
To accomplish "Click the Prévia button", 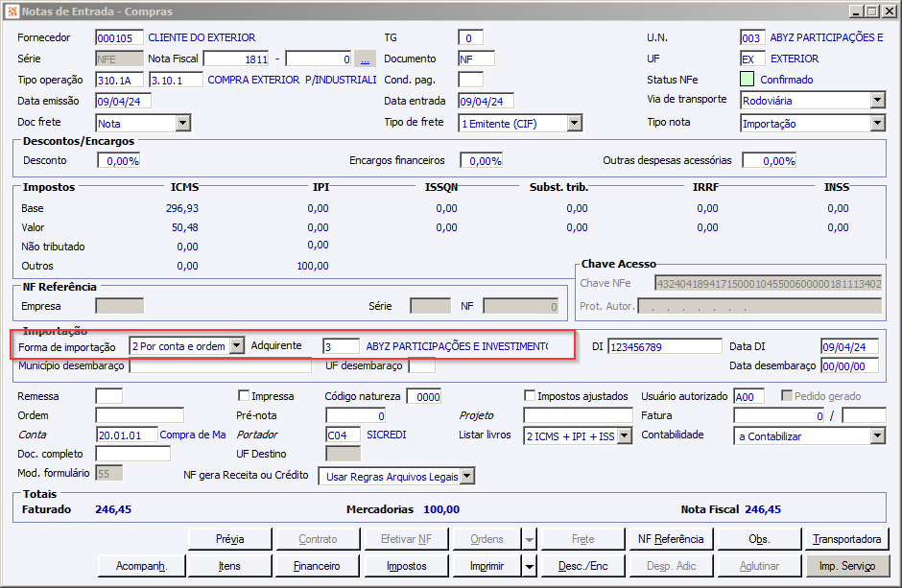I will [229, 539].
